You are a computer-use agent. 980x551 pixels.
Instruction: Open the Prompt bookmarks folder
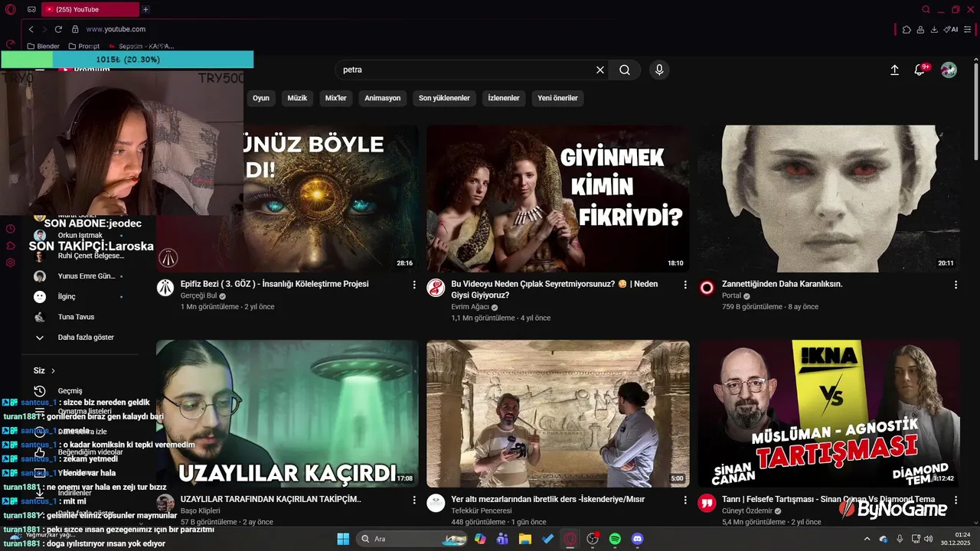tap(84, 46)
